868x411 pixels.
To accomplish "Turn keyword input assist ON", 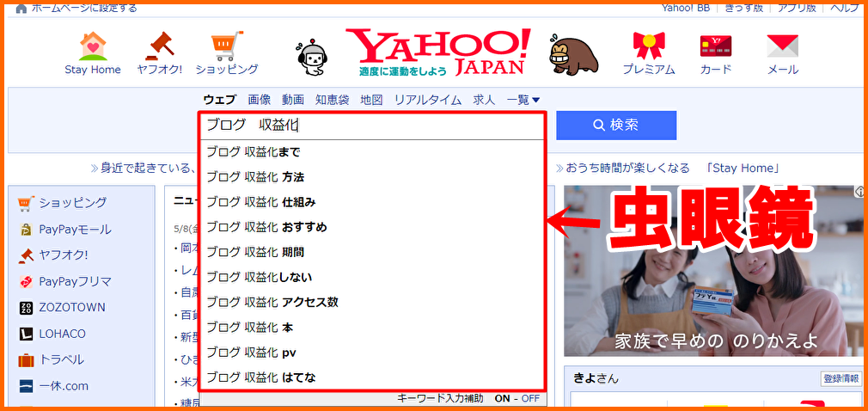I will (x=502, y=398).
